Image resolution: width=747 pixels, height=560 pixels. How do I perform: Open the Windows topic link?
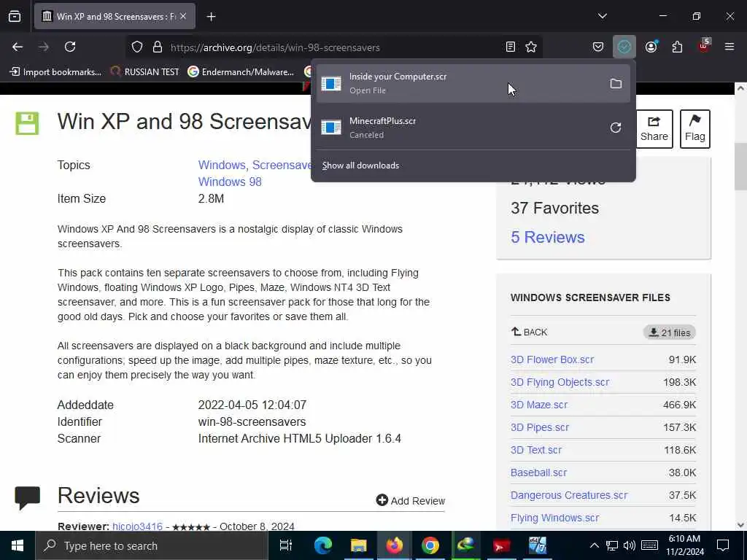pyautogui.click(x=222, y=165)
